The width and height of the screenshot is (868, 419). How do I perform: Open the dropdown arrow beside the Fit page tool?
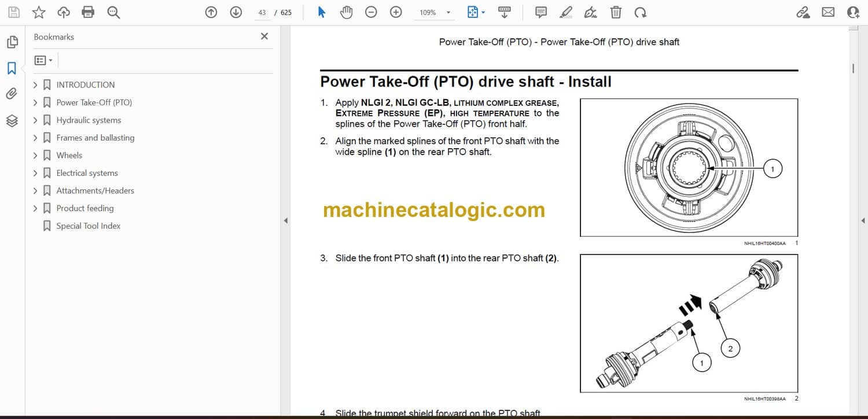483,12
